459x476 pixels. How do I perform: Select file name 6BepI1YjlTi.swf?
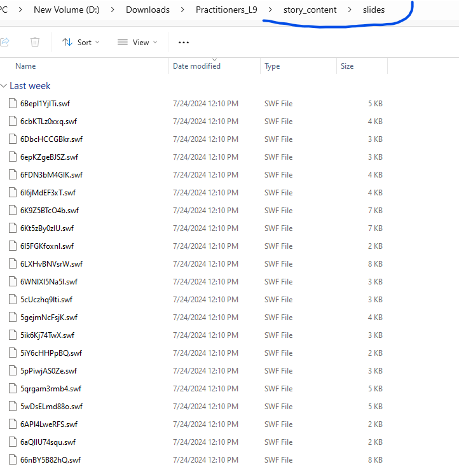[x=45, y=104]
